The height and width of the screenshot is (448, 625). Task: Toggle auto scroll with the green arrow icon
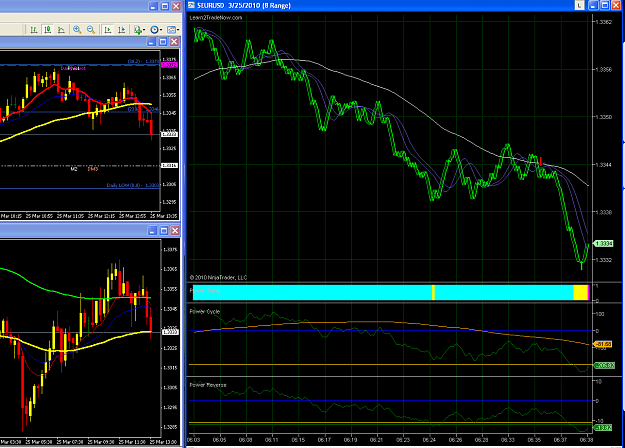[108, 30]
